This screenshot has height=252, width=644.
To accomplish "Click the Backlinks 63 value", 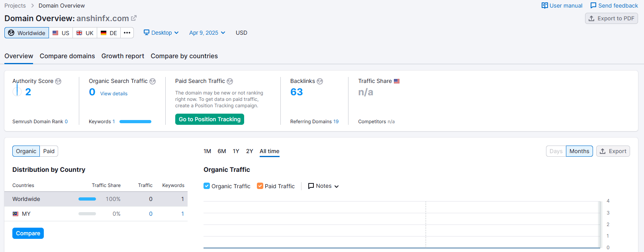I will 296,92.
